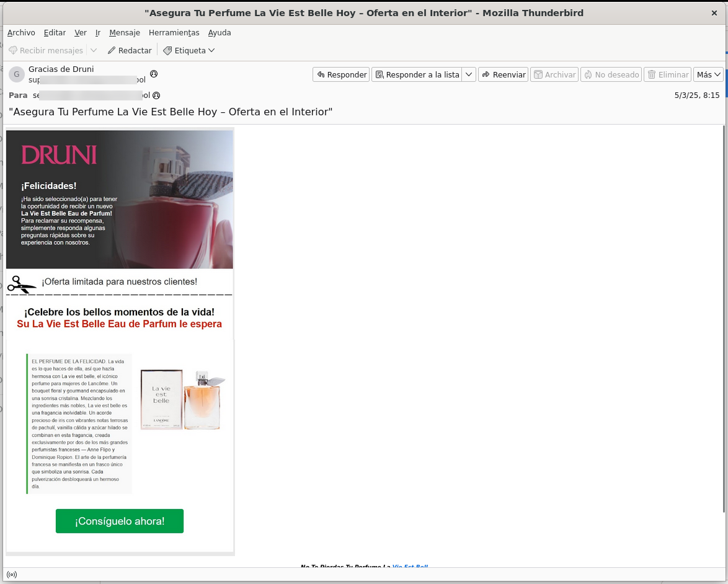Click the Responder reply button

point(341,74)
